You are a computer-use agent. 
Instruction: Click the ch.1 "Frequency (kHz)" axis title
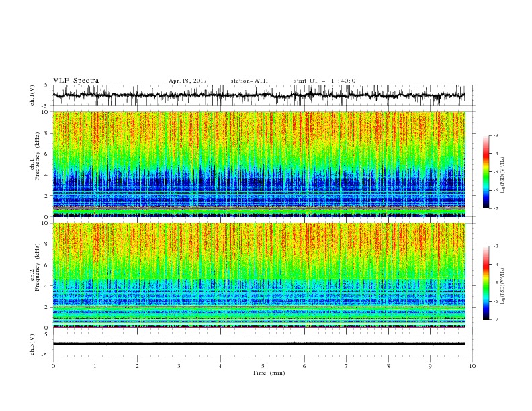38,156
